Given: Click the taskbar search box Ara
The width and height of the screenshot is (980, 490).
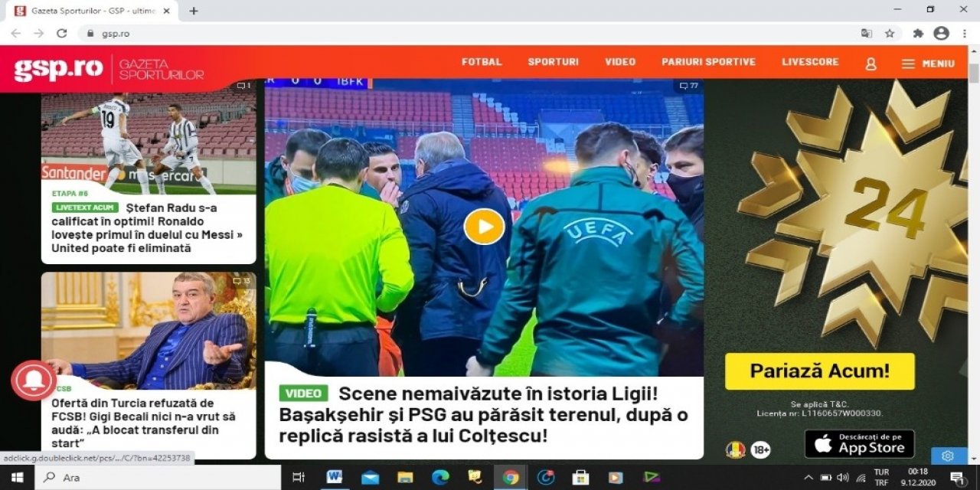Looking at the screenshot, I should [x=158, y=478].
